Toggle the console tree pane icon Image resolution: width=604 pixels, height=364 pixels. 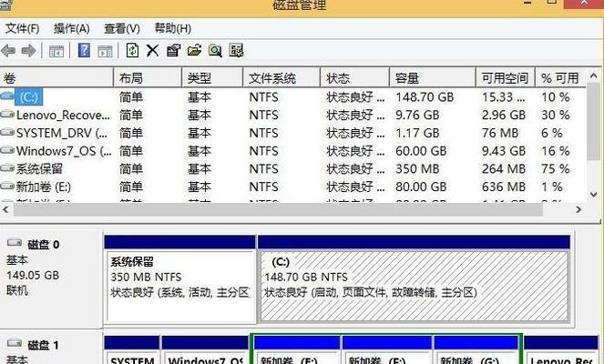56,51
